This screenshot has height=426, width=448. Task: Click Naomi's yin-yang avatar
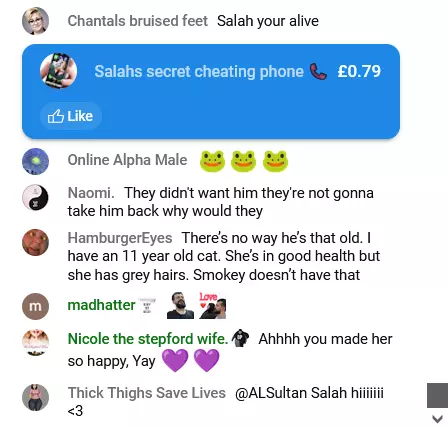tap(35, 197)
